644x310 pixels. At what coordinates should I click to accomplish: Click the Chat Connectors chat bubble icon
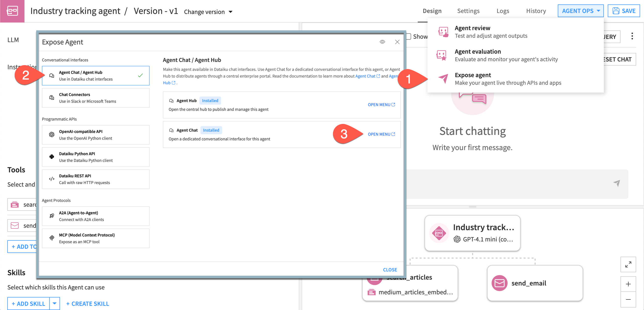click(51, 97)
